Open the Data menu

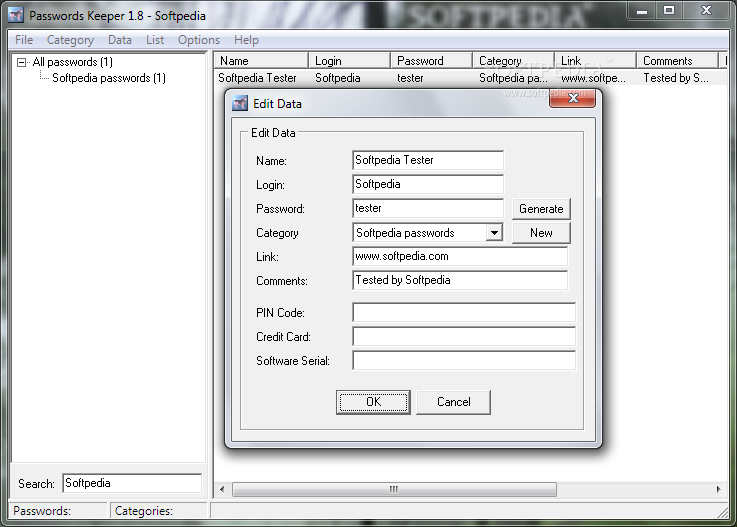[119, 40]
